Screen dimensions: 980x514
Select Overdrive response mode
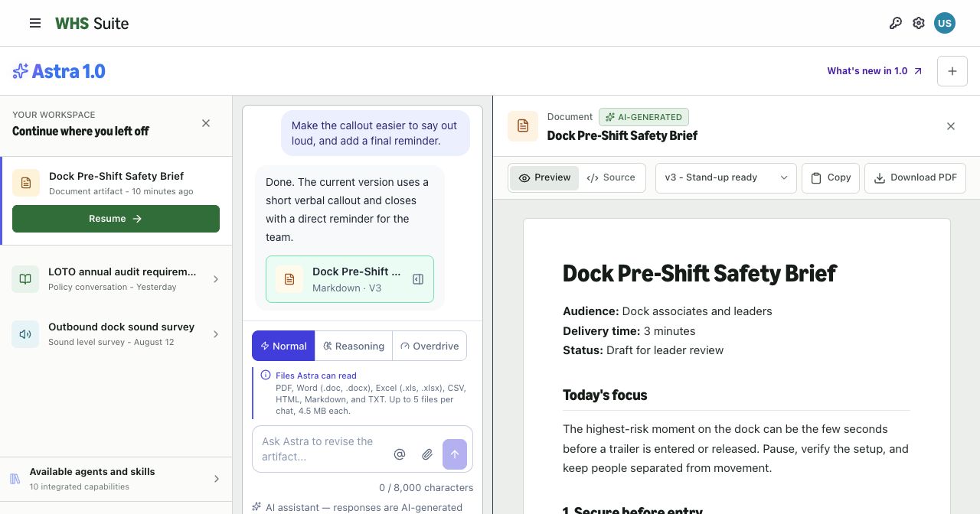coord(430,346)
